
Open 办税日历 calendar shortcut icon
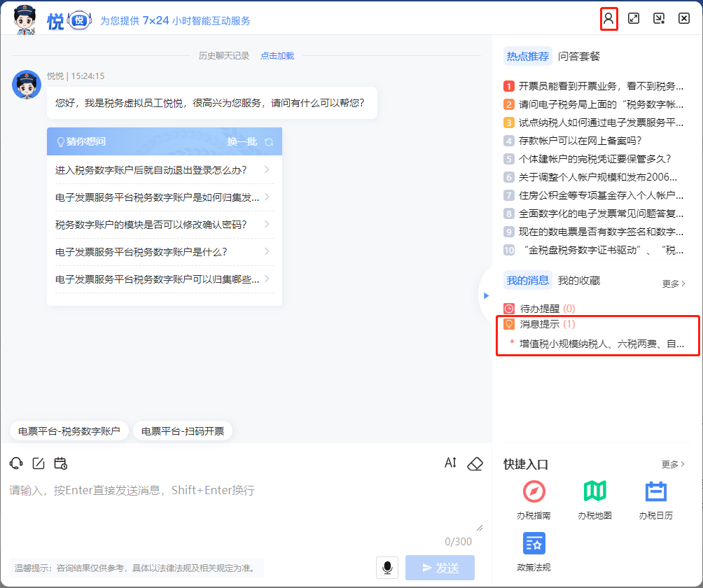[655, 492]
